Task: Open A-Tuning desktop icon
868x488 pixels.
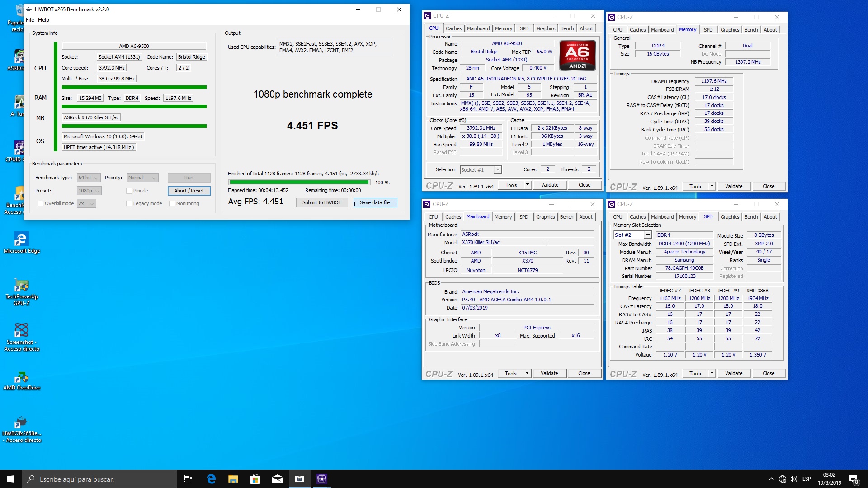Action: (18, 106)
